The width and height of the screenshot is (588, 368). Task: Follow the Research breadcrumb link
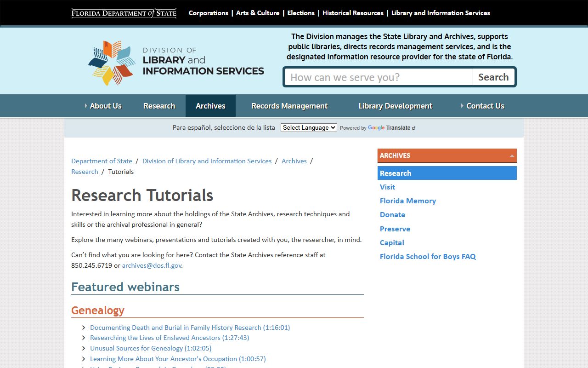pyautogui.click(x=85, y=172)
